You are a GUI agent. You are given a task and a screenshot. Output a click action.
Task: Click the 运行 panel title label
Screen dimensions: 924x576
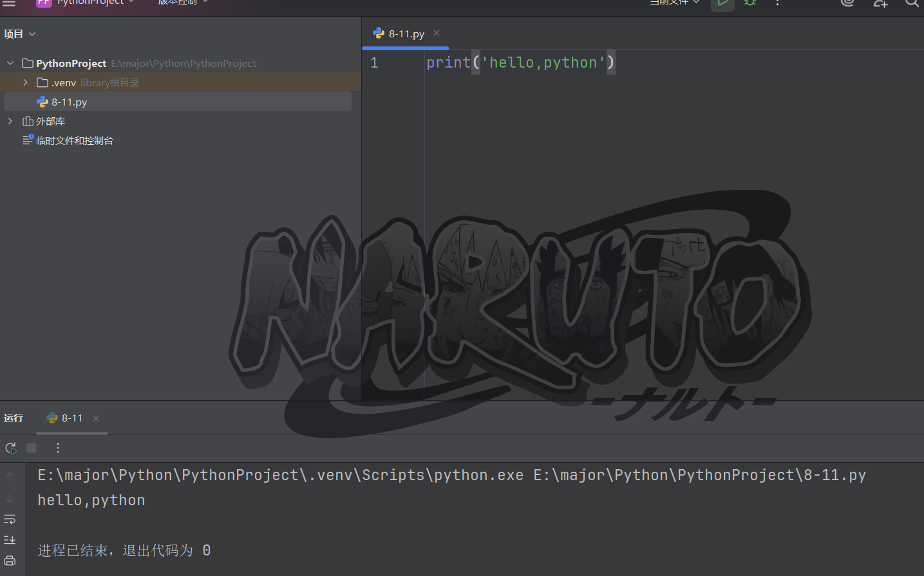pos(14,418)
